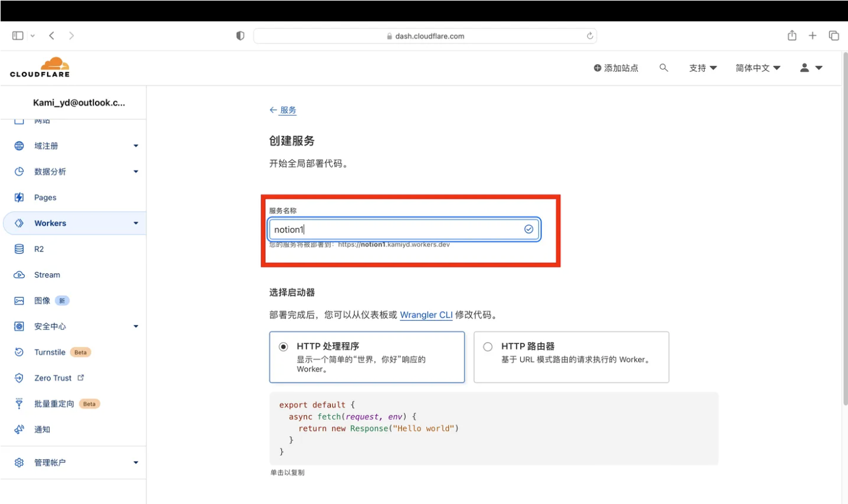Click the search magnifier icon
This screenshot has width=848, height=504.
click(x=664, y=68)
